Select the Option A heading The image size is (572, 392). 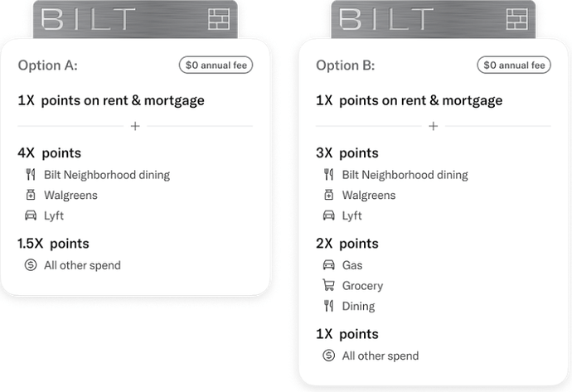(48, 65)
